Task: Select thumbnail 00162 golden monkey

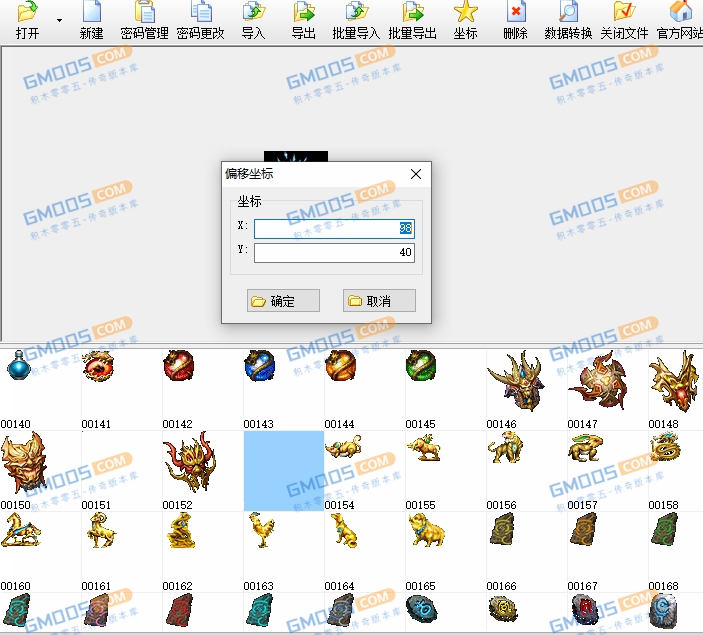Action: point(203,552)
